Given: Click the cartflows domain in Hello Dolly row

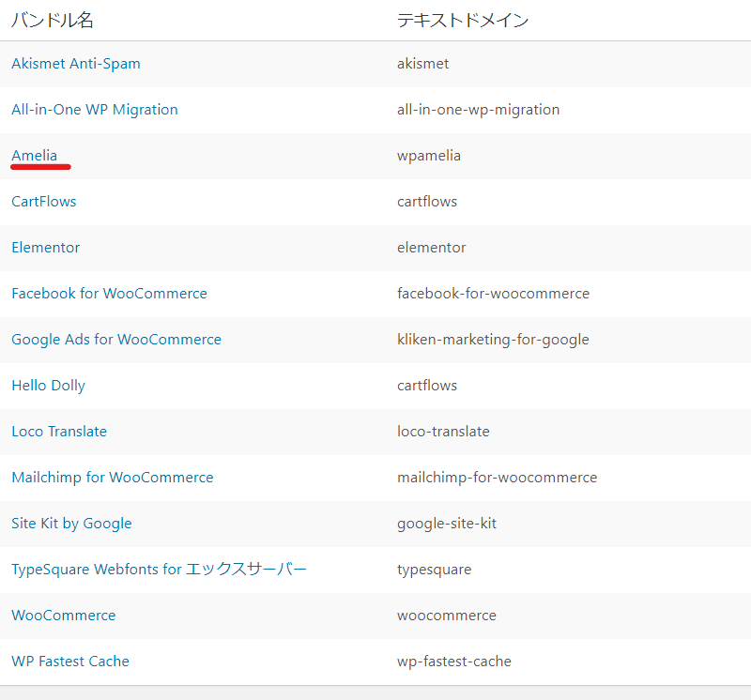Looking at the screenshot, I should [427, 386].
